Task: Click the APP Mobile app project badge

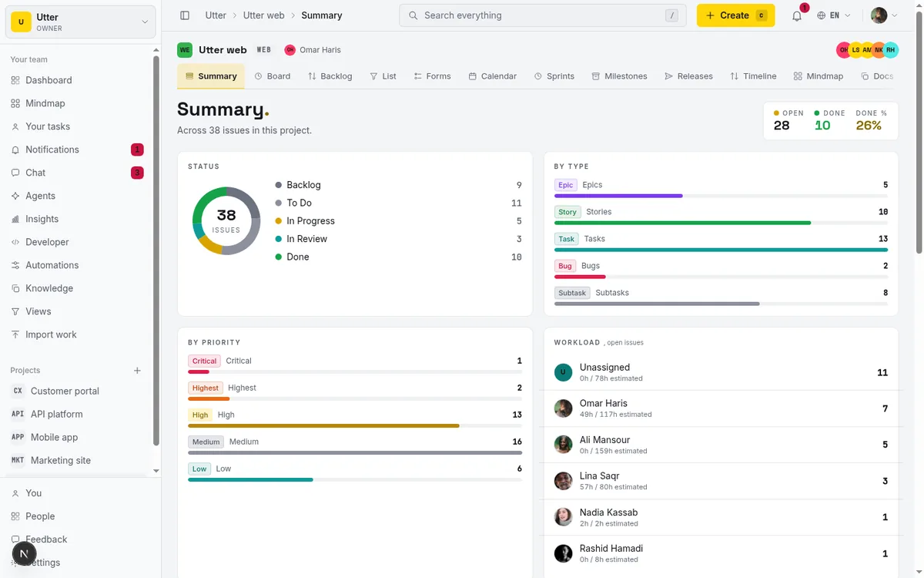Action: pos(18,437)
